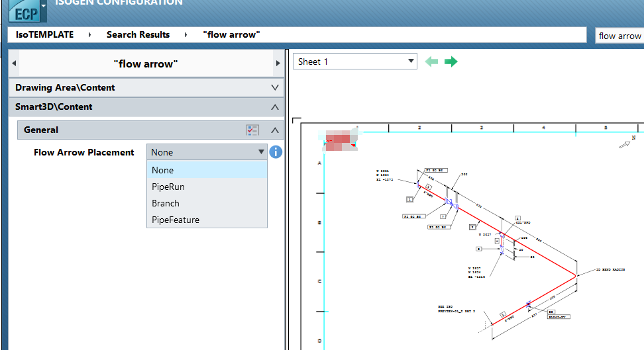Viewport: 644px width, 350px height.
Task: Click the checklist icon in General header
Action: coord(252,130)
